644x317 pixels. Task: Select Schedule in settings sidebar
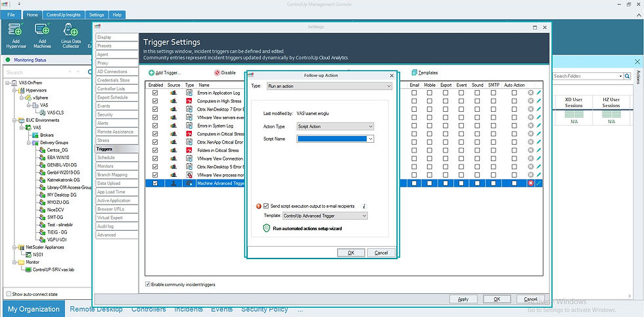[x=117, y=157]
